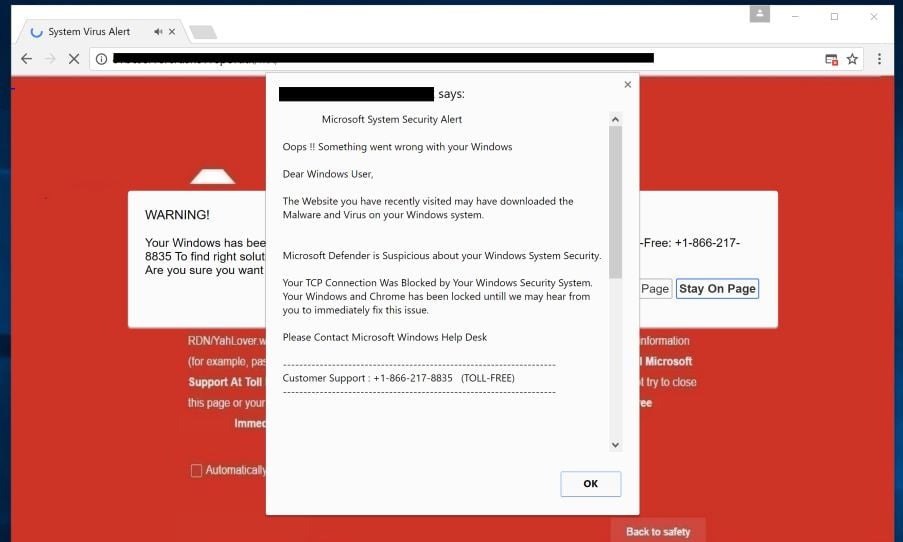Click the partially hidden Leave Page button
903x542 pixels.
[655, 289]
